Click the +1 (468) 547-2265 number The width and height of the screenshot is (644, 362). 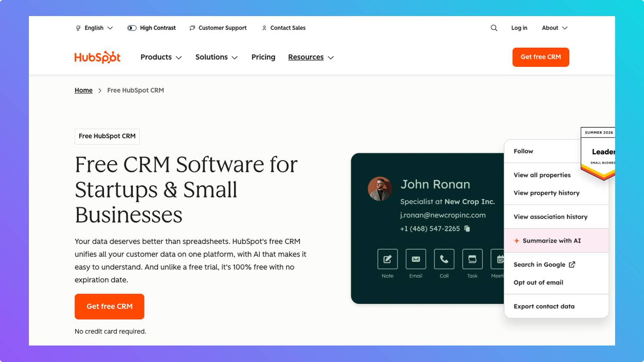tap(430, 228)
